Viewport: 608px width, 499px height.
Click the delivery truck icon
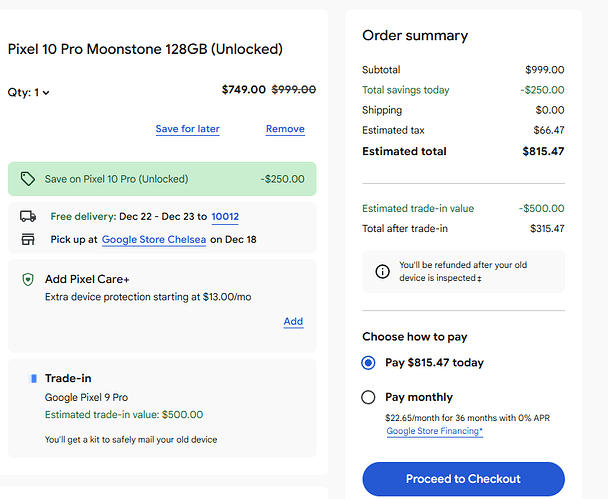(28, 216)
